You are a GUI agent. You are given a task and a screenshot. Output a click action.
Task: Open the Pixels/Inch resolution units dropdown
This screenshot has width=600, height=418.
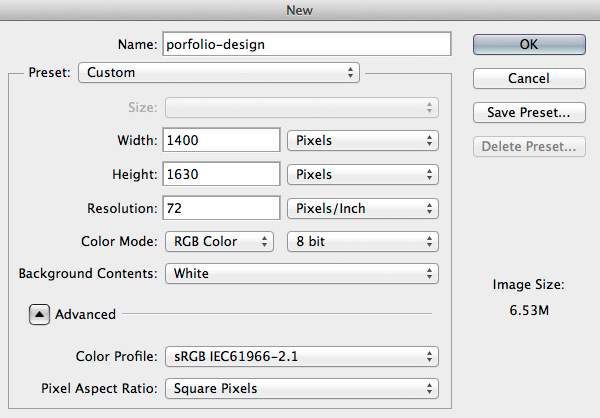coord(362,209)
